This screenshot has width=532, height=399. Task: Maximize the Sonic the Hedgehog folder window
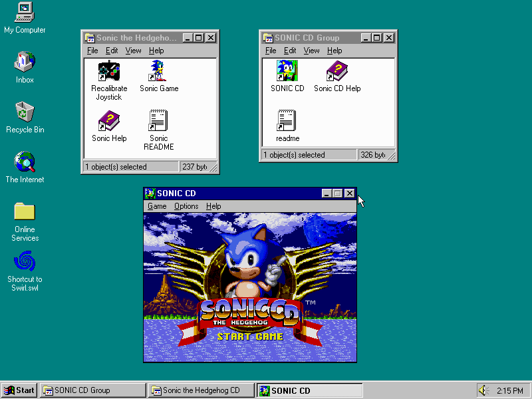(198, 38)
